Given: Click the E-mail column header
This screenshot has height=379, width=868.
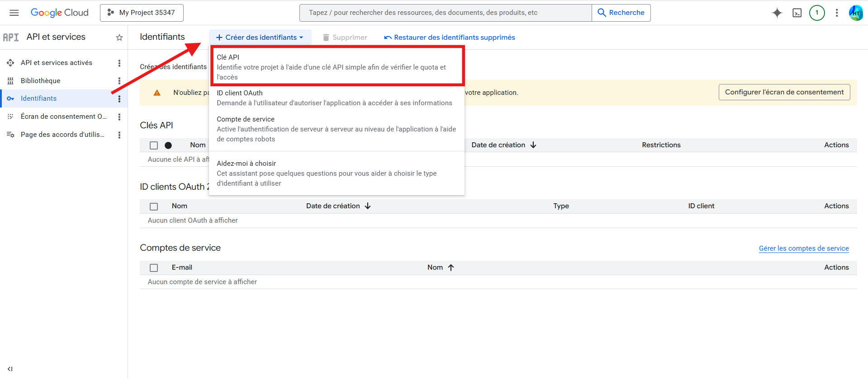Looking at the screenshot, I should click(182, 267).
